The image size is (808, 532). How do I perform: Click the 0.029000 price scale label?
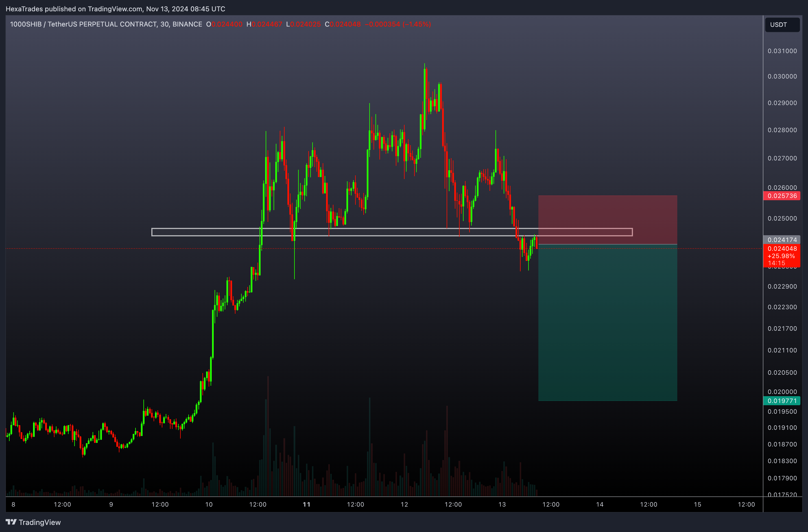(x=782, y=103)
